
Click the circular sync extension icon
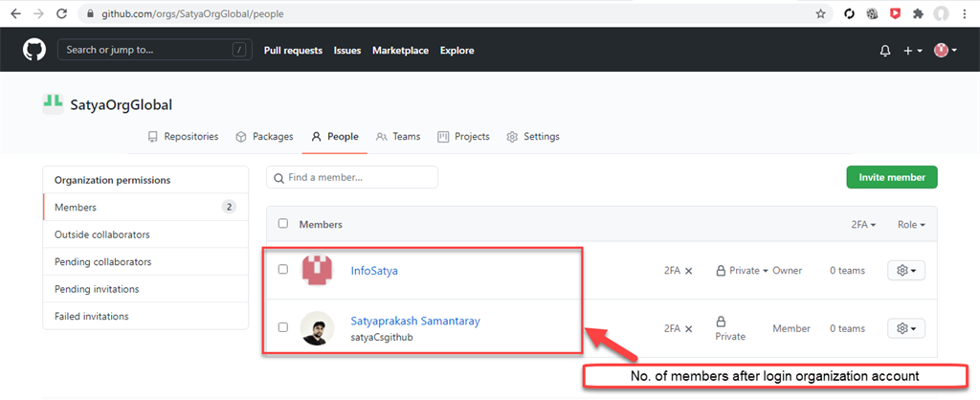point(849,13)
